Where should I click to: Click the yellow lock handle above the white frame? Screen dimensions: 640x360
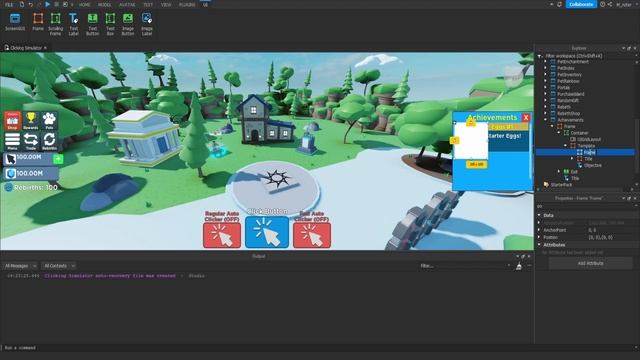tap(471, 122)
